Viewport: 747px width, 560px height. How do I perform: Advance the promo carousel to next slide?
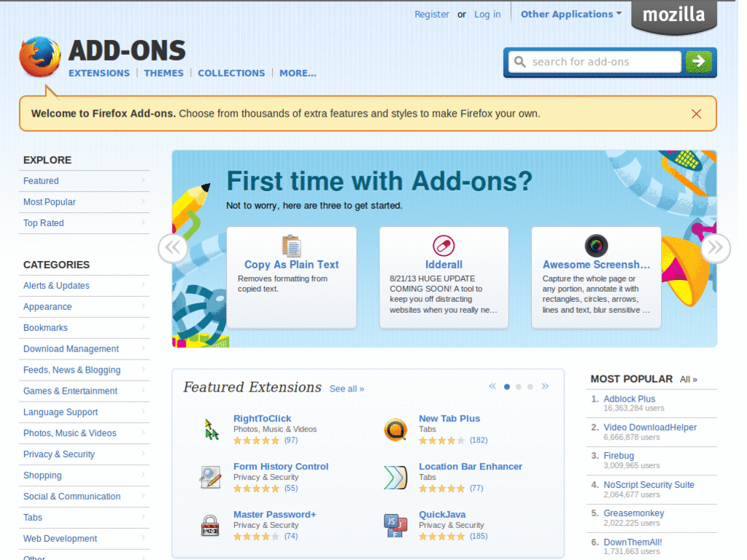point(715,248)
